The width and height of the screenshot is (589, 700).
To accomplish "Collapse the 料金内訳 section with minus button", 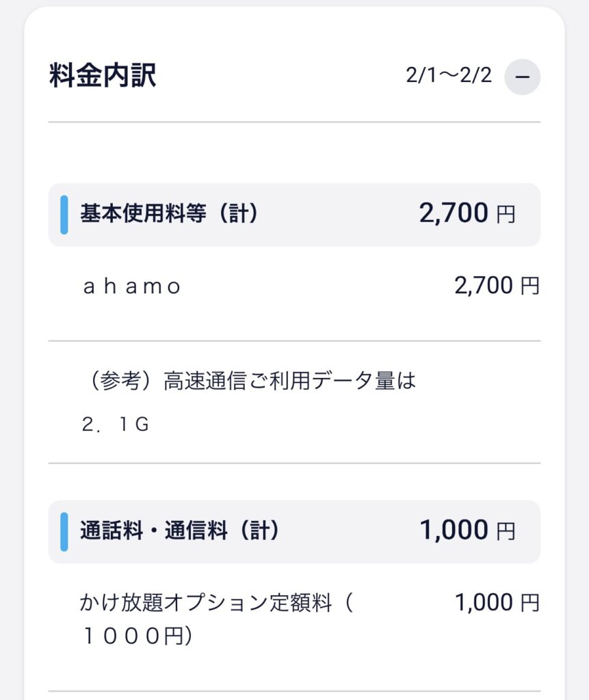I will 522,77.
